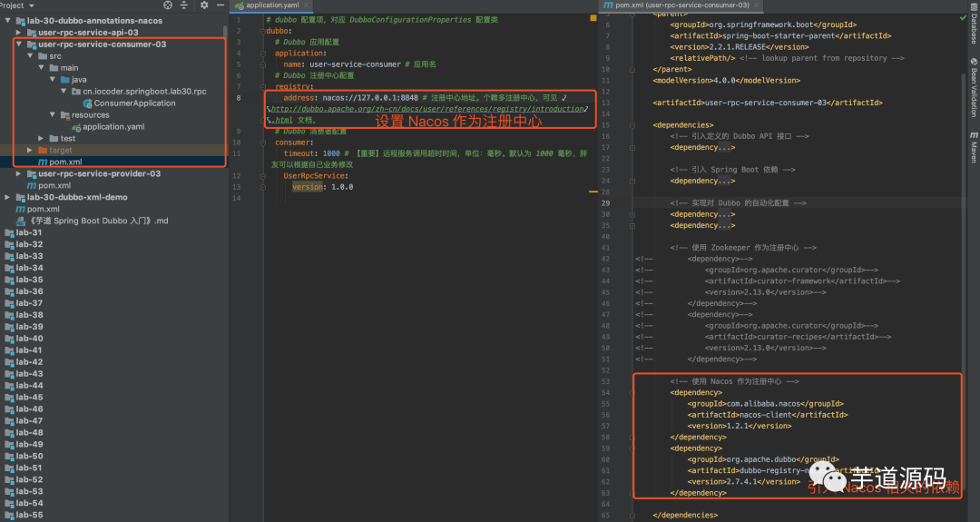Select pom.xml below lab-30-dubbo-xml-demo
The height and width of the screenshot is (522, 980).
[44, 209]
